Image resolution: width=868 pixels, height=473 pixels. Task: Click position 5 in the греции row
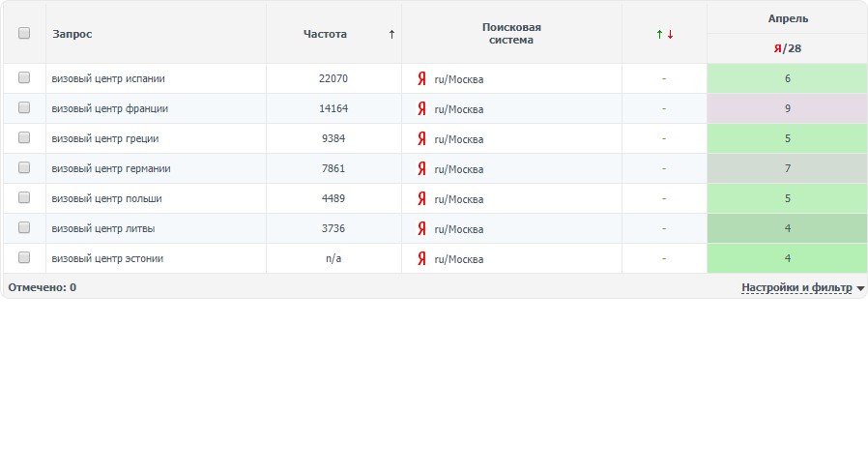(787, 138)
